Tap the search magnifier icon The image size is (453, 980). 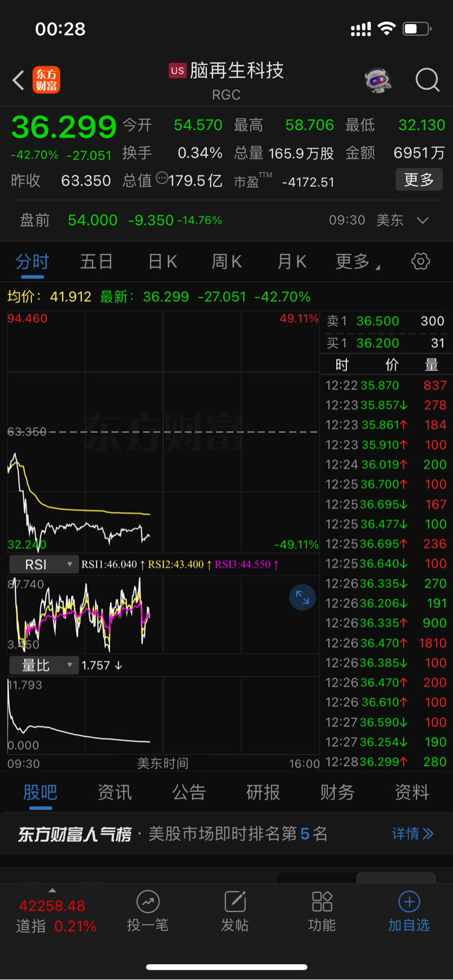tap(428, 80)
